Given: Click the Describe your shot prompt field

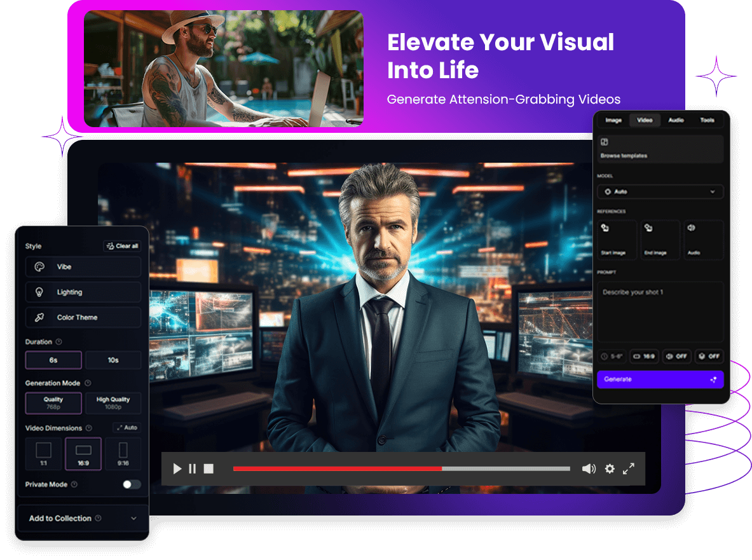Looking at the screenshot, I should click(660, 311).
